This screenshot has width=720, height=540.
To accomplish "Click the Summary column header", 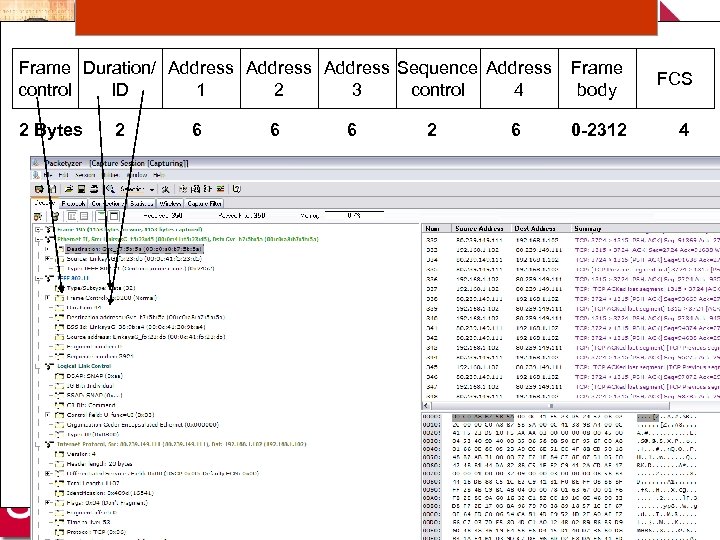I will (x=645, y=228).
